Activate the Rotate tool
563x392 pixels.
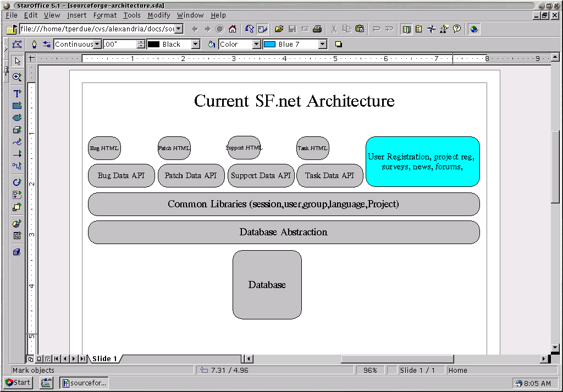pyautogui.click(x=17, y=182)
